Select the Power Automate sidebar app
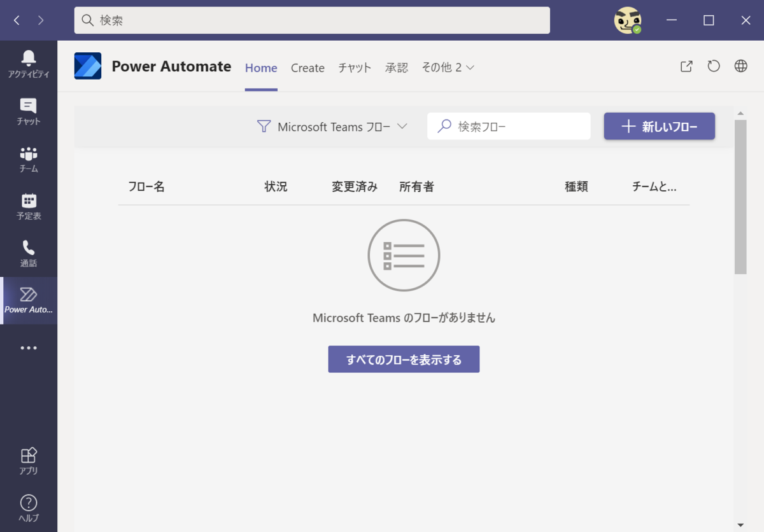The image size is (764, 532). 29,300
